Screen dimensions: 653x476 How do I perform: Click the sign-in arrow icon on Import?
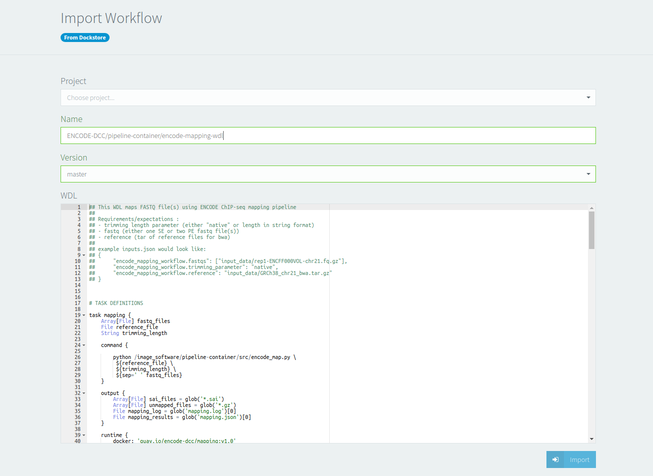(x=556, y=459)
